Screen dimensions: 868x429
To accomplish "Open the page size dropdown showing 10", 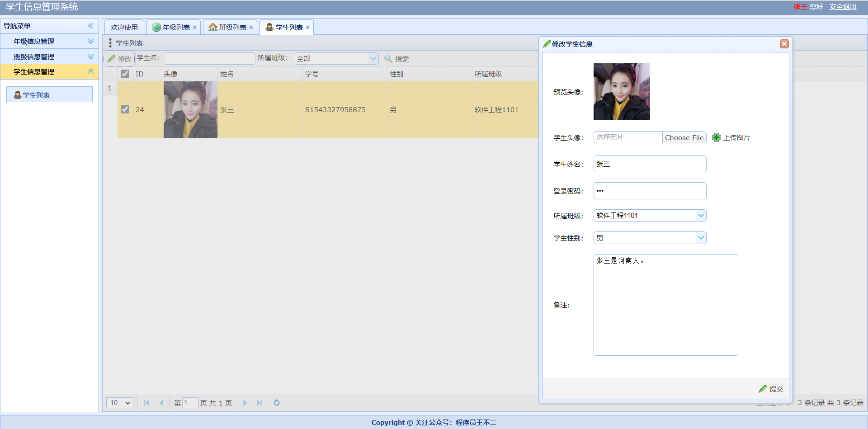I will tap(119, 402).
